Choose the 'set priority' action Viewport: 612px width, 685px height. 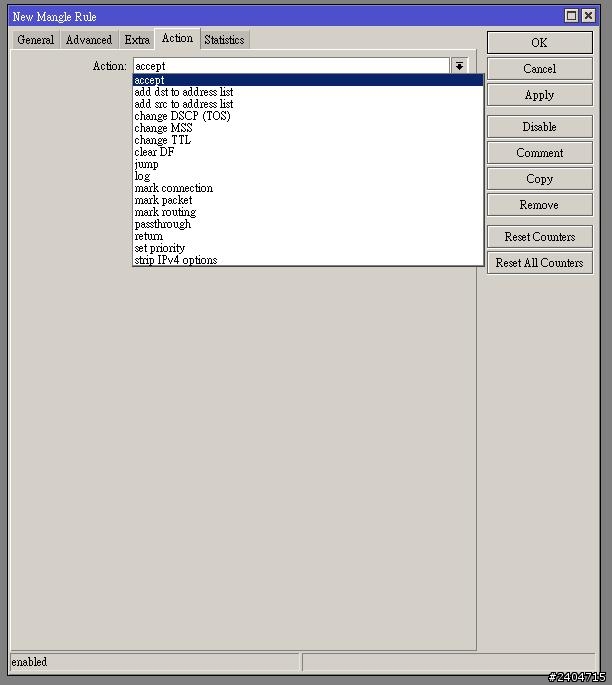tap(308, 248)
